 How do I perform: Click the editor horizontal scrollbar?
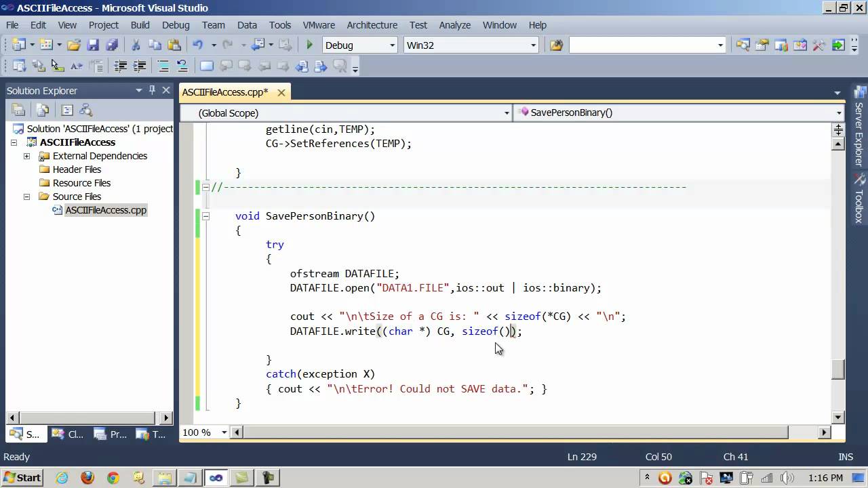[515, 432]
